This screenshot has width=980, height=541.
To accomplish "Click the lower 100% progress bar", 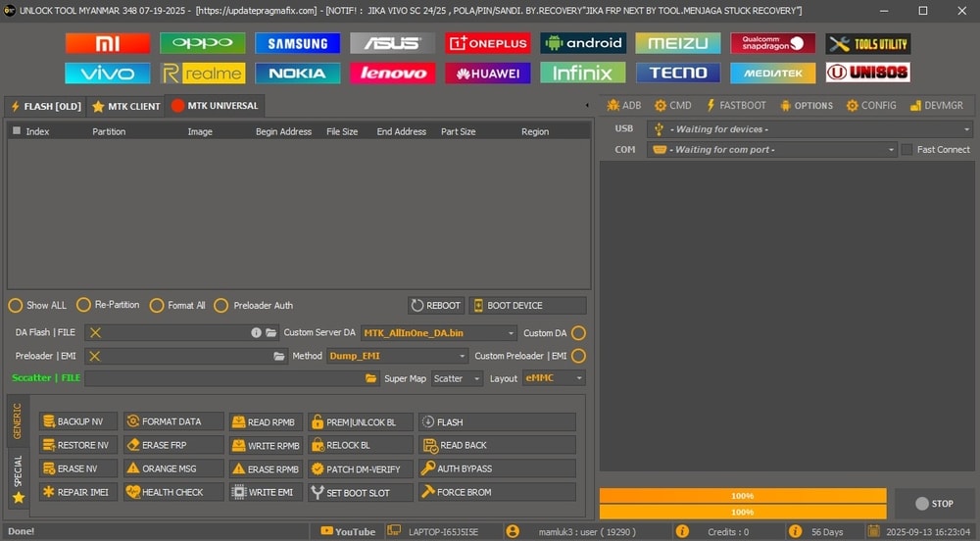I will click(743, 512).
